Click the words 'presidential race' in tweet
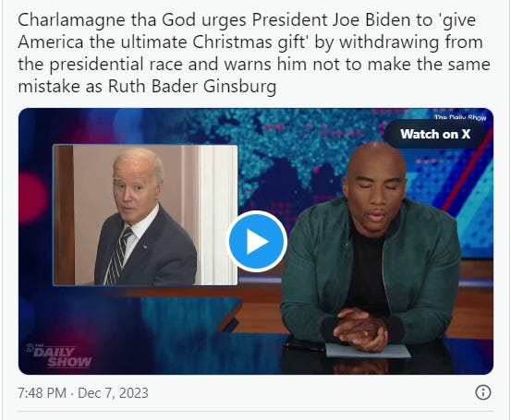The width and height of the screenshot is (511, 420). tap(116, 64)
